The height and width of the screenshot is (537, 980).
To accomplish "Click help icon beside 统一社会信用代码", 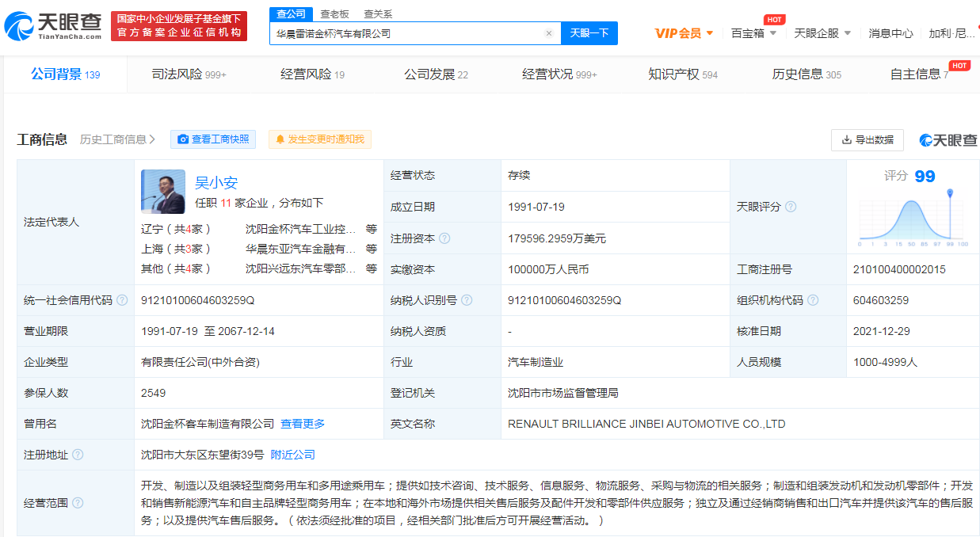I will (x=122, y=300).
